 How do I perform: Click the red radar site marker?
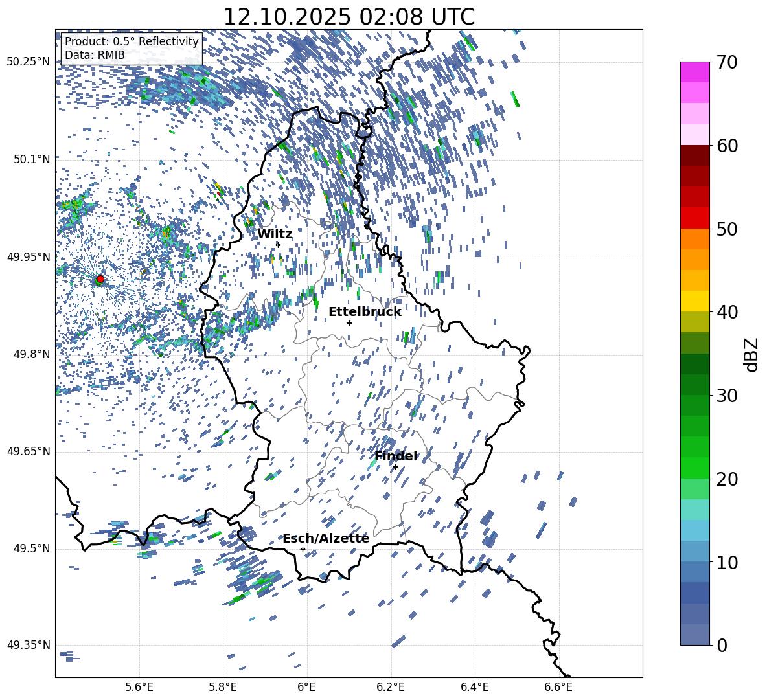[100, 279]
